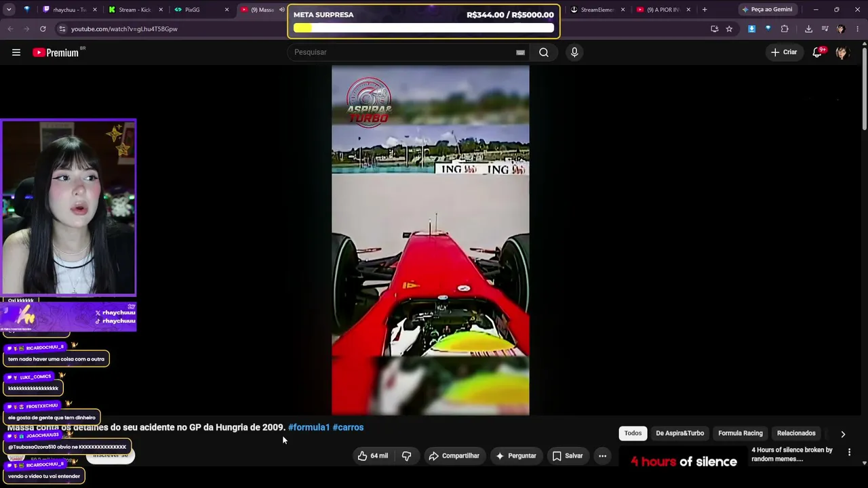This screenshot has width=868, height=488.
Task: Dislike the video
Action: (x=407, y=456)
